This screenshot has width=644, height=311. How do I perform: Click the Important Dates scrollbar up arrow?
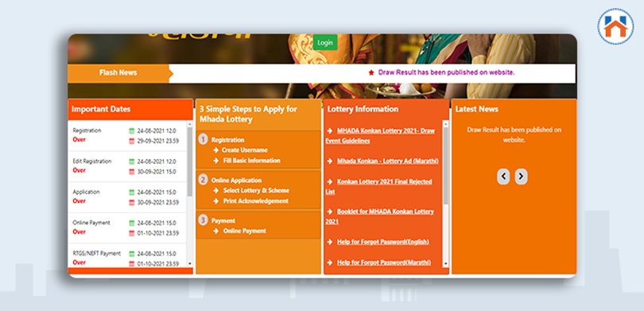[x=189, y=123]
